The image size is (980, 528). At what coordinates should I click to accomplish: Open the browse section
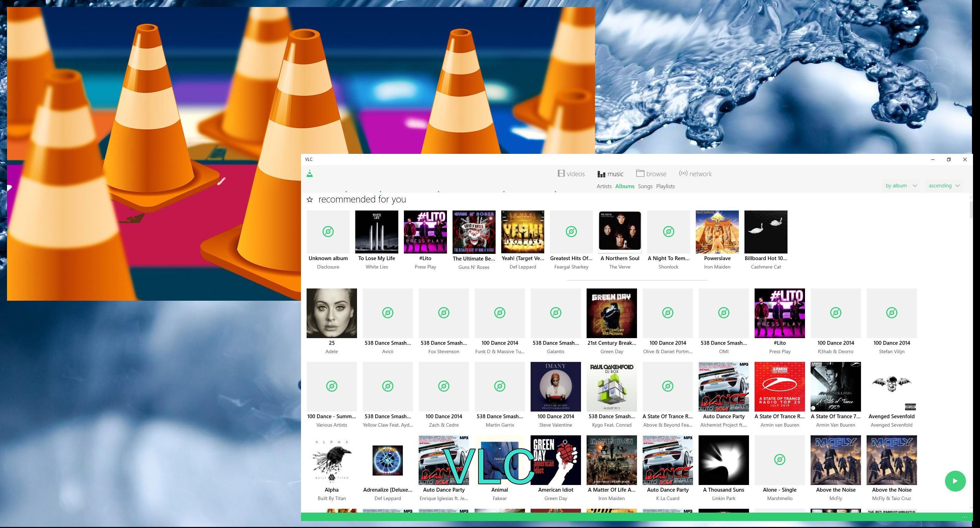[x=651, y=174]
